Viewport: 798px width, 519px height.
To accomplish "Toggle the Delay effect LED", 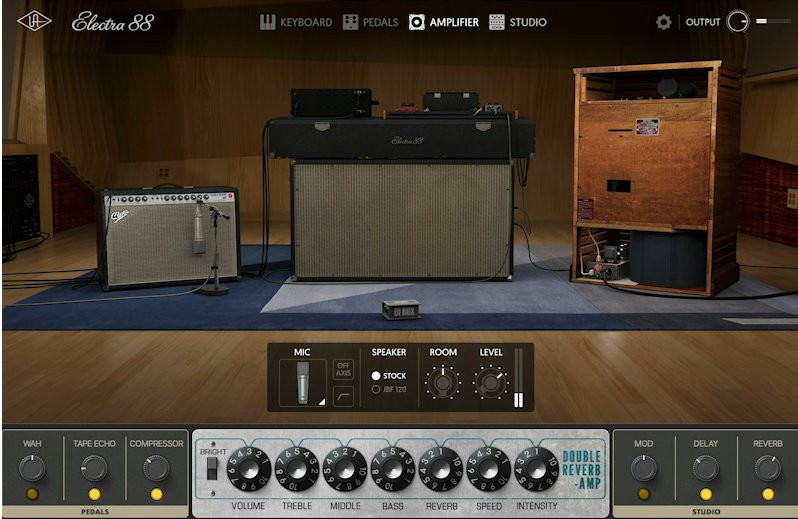I will 705,494.
